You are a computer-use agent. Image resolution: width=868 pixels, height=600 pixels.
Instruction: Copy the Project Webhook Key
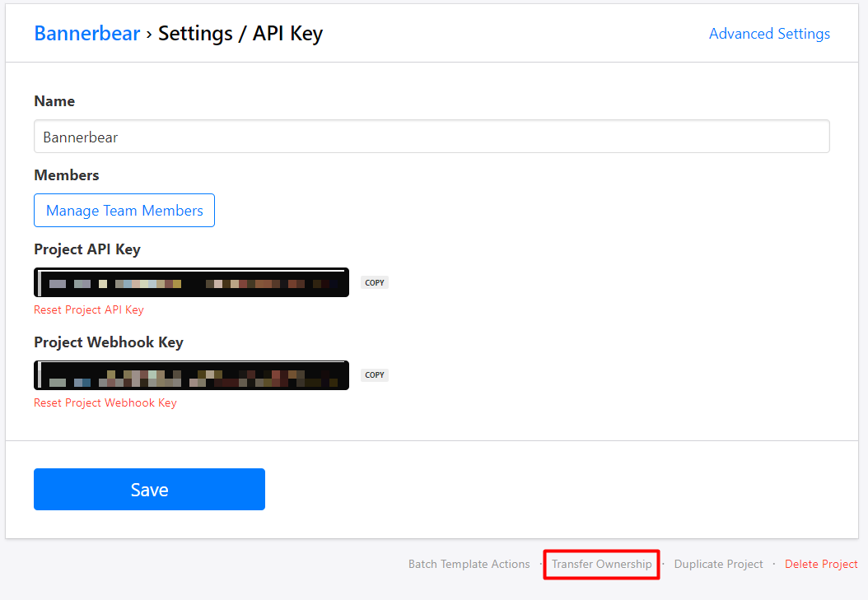pyautogui.click(x=375, y=375)
